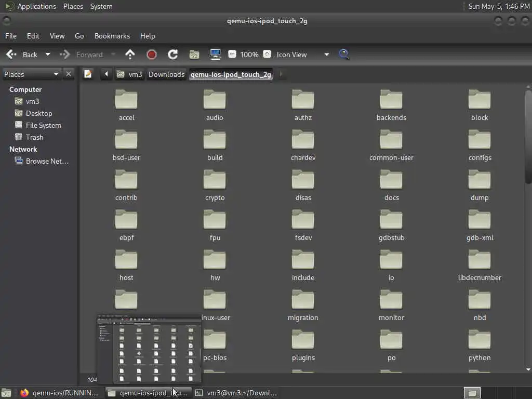Select the libdecnumber folder icon
The height and width of the screenshot is (399, 532).
pos(480,260)
